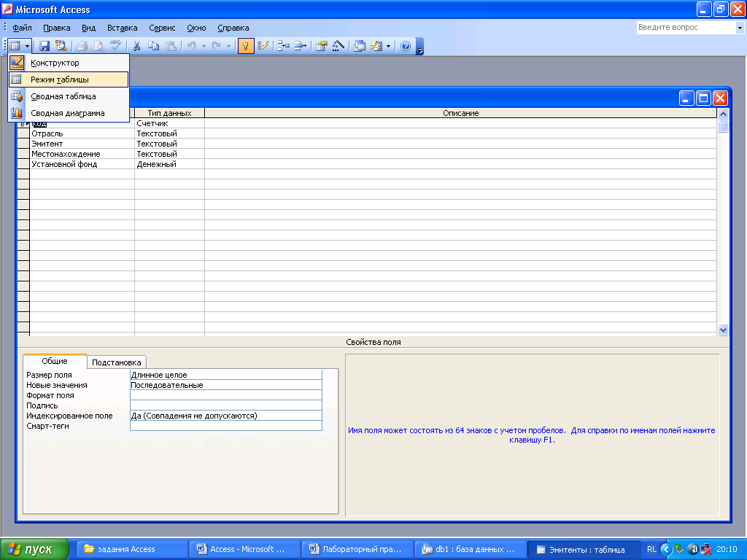Image resolution: width=747 pixels, height=560 pixels.
Task: Click the Тип данных column header
Action: [169, 113]
